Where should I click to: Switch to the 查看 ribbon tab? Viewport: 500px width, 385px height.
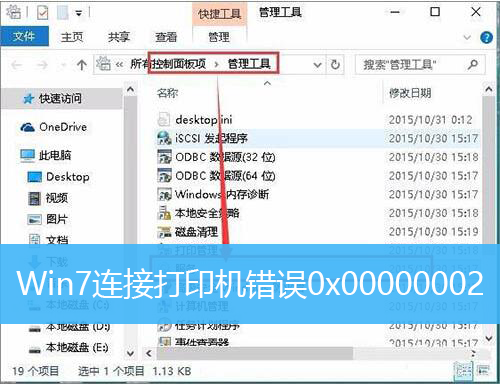(166, 37)
